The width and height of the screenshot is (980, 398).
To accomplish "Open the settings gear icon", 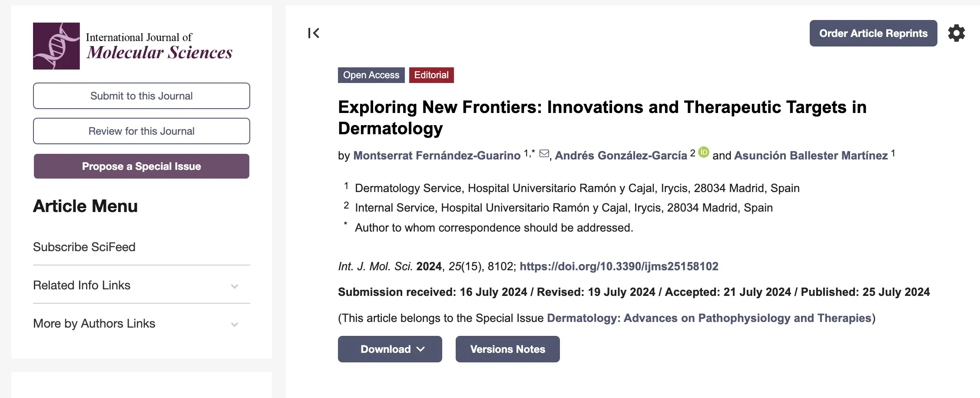I will tap(956, 33).
